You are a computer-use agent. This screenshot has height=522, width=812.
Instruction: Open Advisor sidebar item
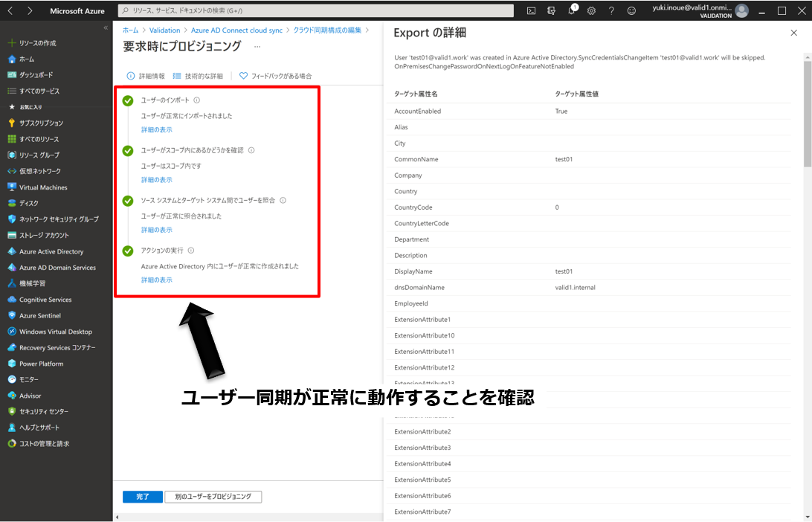[25, 396]
